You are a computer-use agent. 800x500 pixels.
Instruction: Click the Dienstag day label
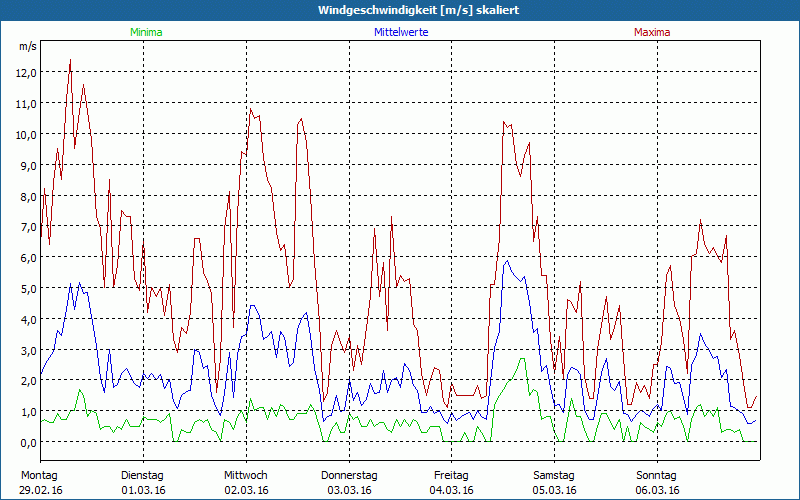coord(142,476)
